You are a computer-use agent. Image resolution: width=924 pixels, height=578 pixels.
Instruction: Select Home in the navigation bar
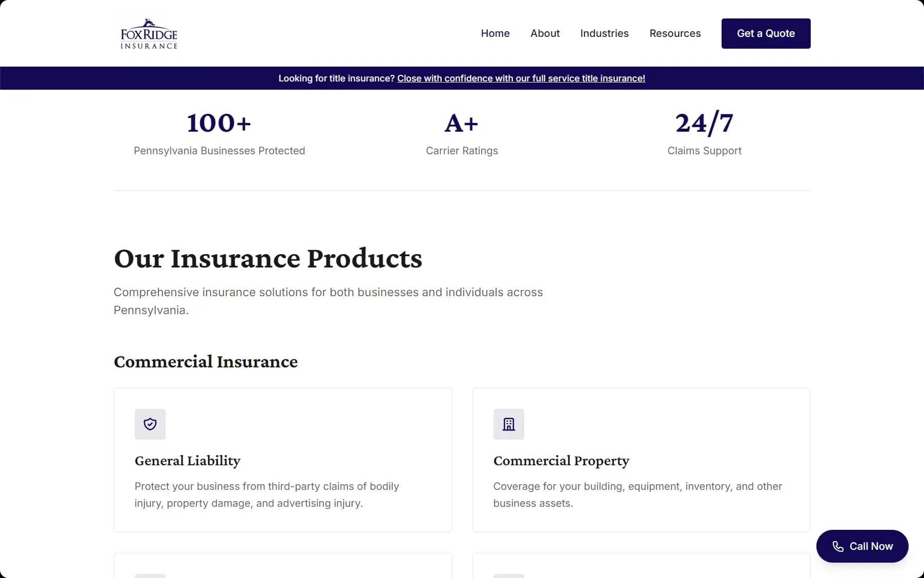tap(495, 33)
